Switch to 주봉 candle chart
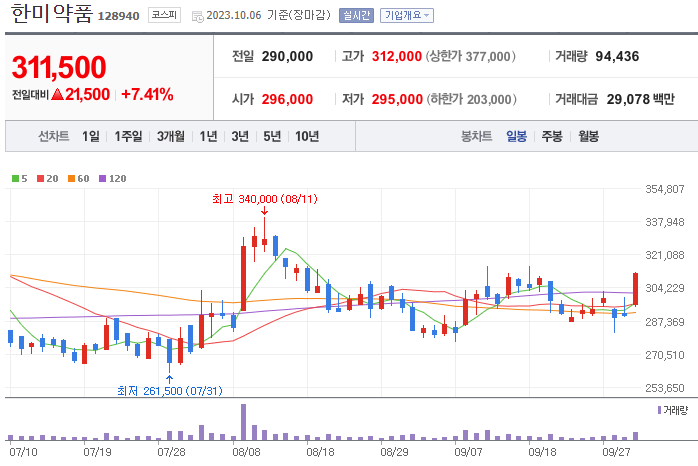Image resolution: width=698 pixels, height=466 pixels. (552, 136)
